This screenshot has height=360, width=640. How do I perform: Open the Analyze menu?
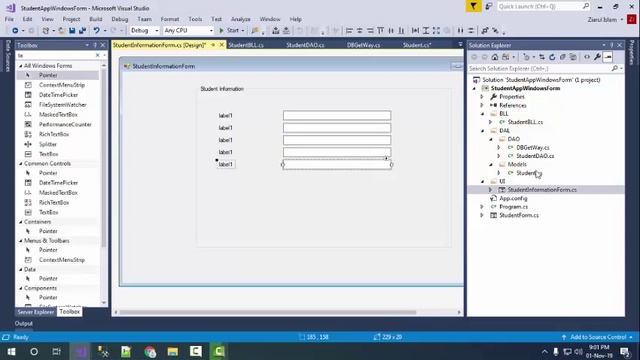(240, 19)
